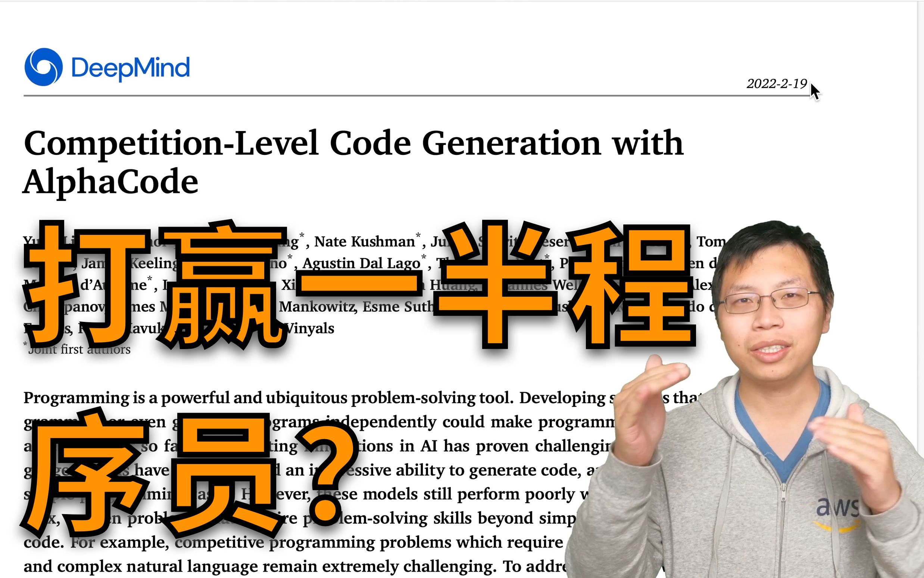The width and height of the screenshot is (924, 578).
Task: Click the author name Vinyals
Action: tap(309, 328)
